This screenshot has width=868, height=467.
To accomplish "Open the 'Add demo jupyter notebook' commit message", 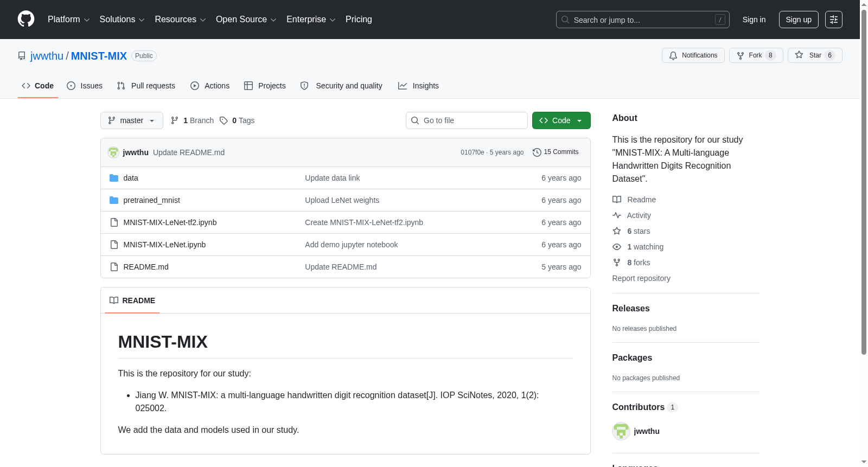I will coord(352,245).
